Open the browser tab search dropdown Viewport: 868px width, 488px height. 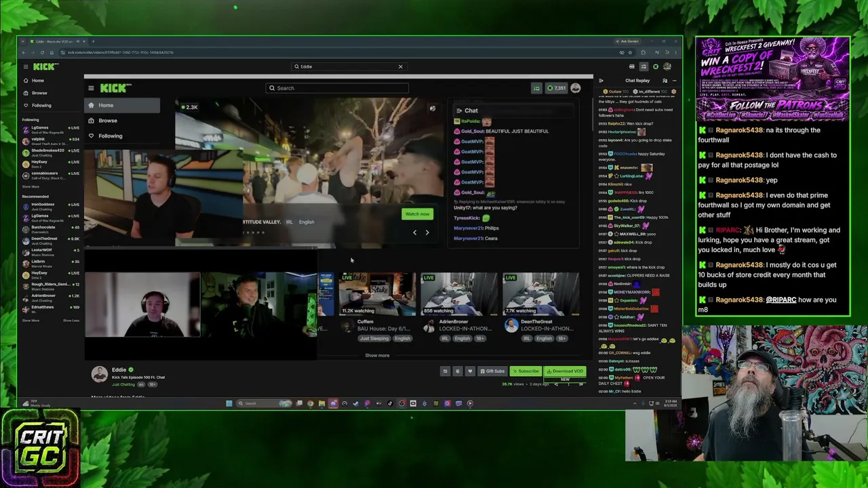(x=24, y=41)
